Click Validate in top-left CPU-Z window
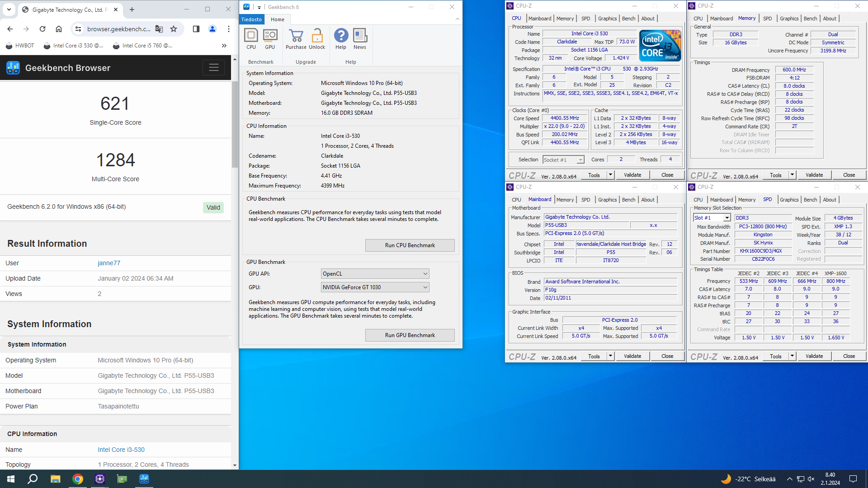Image resolution: width=868 pixels, height=488 pixels. (x=632, y=175)
